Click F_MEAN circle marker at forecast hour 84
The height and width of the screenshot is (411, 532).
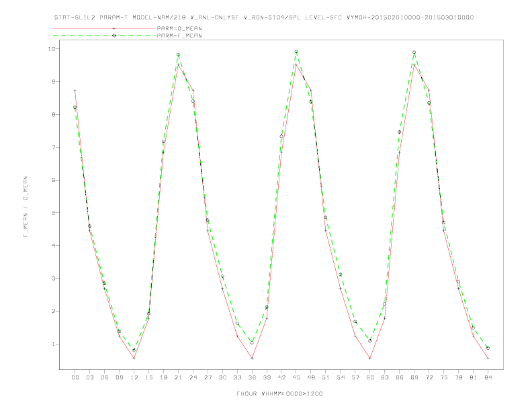pos(488,349)
